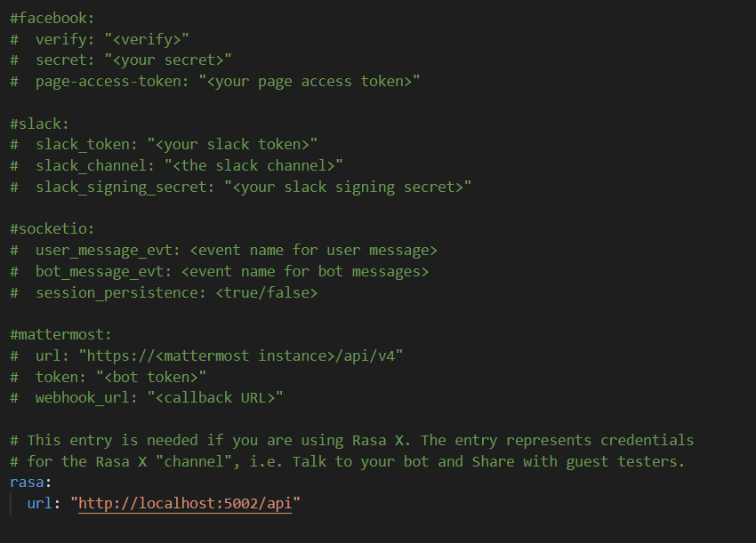Click the slack_signing_secret comment line
The image size is (756, 543).
point(241,187)
